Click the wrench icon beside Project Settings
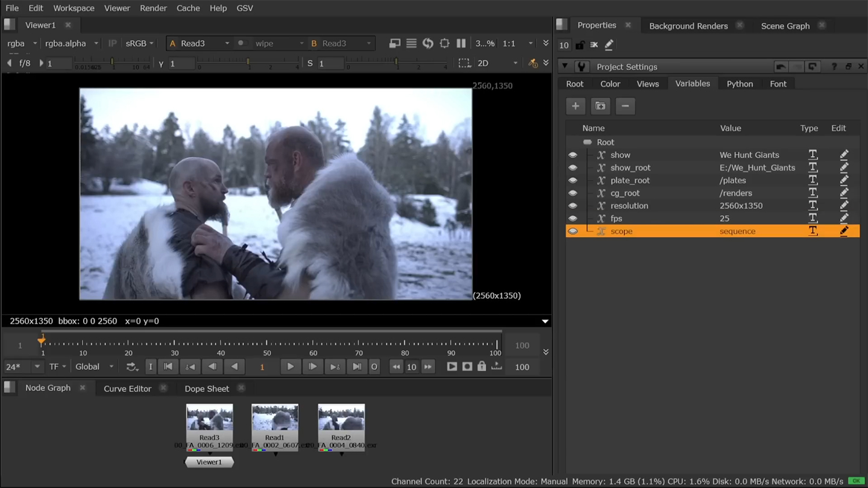The image size is (868, 488). point(582,67)
